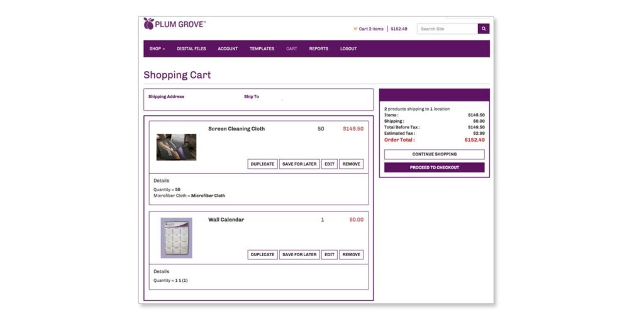Duplicate the Screen Cleaning Cloth item
Image resolution: width=644 pixels, height=321 pixels.
262,164
